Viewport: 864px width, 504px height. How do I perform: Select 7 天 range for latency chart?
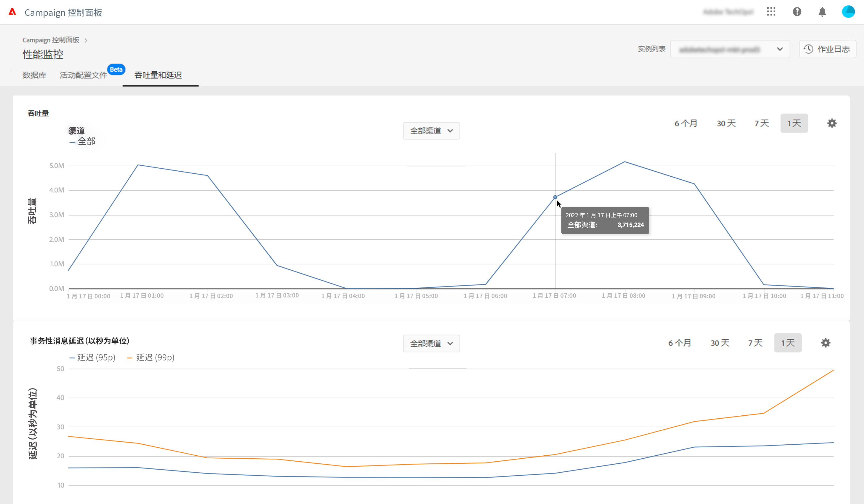click(x=755, y=343)
